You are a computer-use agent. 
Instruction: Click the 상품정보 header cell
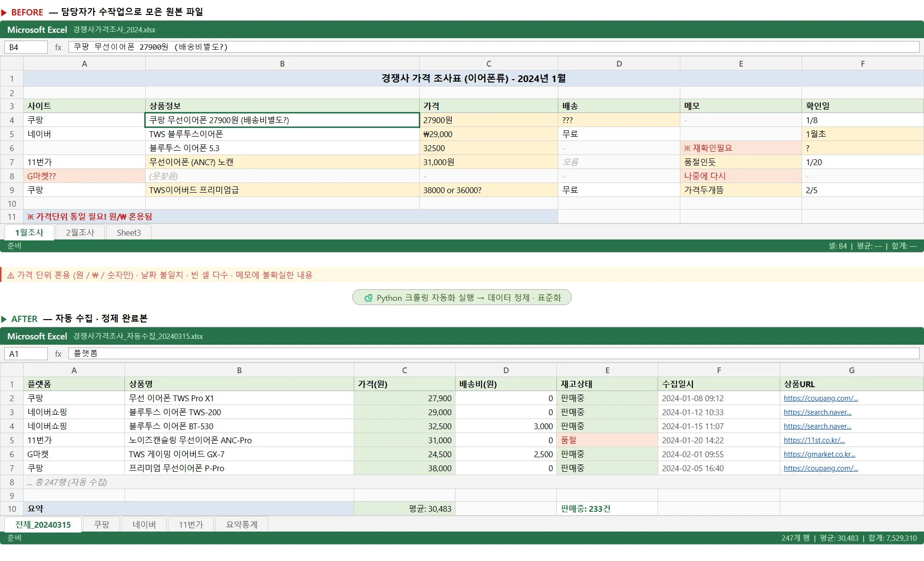point(282,106)
